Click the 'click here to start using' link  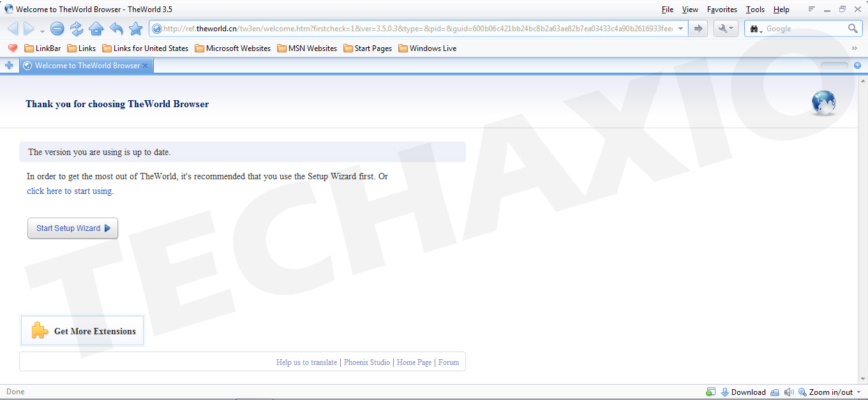[70, 191]
